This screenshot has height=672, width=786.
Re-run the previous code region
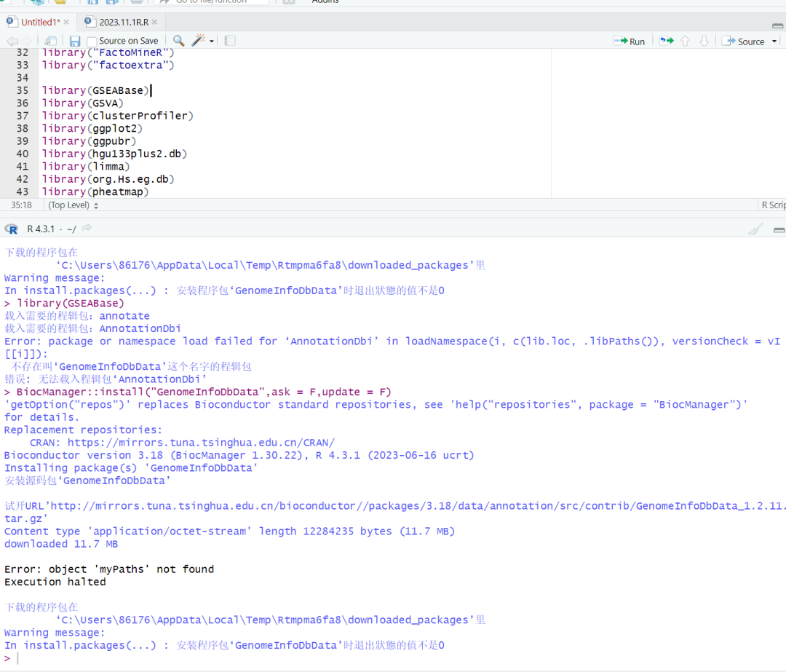(667, 41)
